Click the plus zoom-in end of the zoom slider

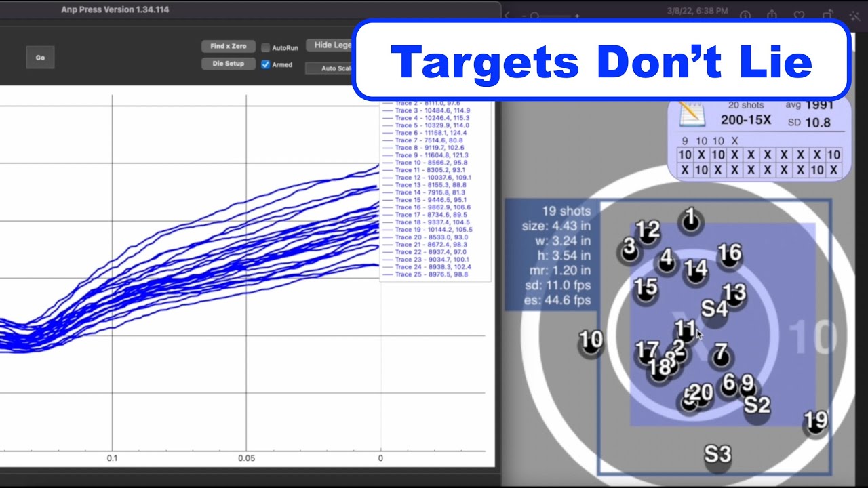coord(577,15)
